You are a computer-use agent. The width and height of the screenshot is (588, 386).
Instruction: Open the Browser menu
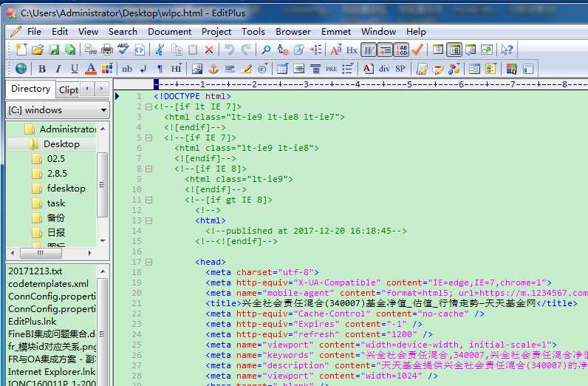pos(293,32)
